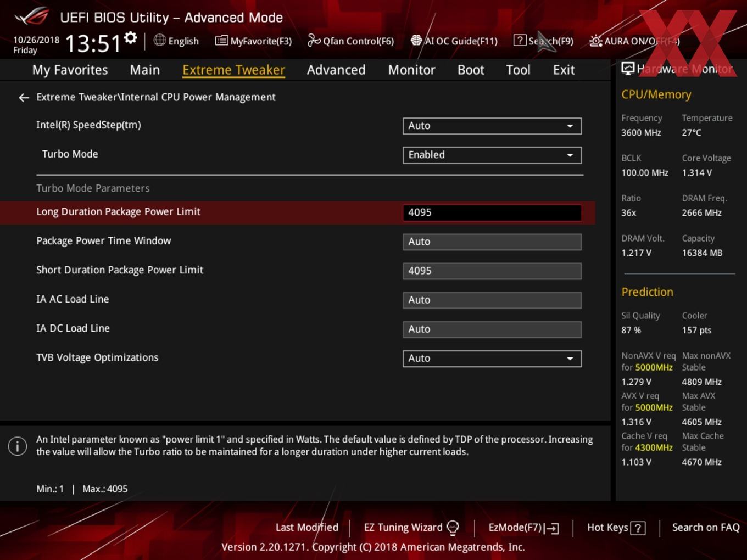The height and width of the screenshot is (560, 747).
Task: Open the Tool tab
Action: 518,70
